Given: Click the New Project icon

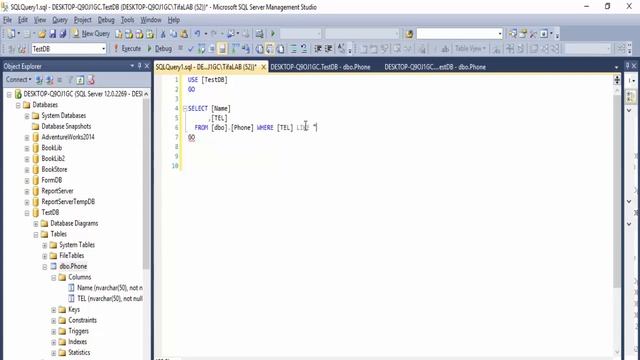Looking at the screenshot, I should (x=11, y=34).
